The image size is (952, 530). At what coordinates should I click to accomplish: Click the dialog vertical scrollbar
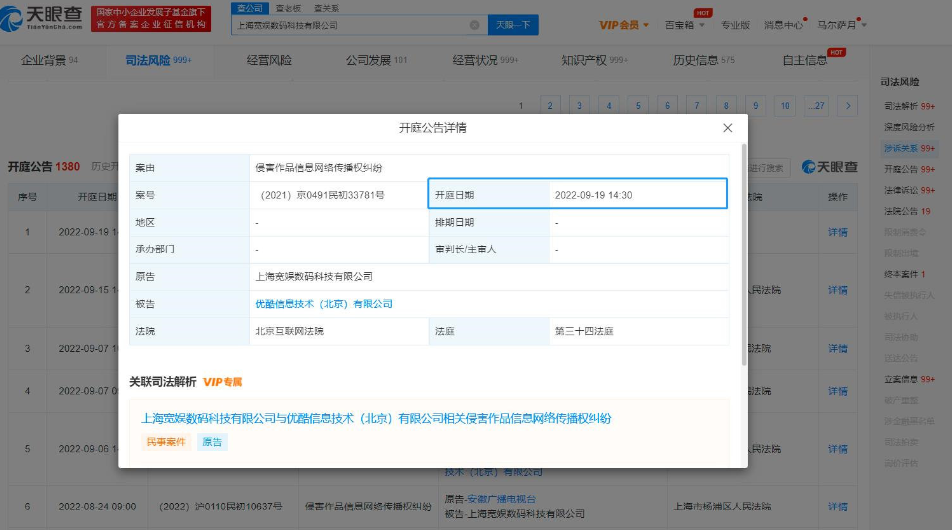coord(744,255)
